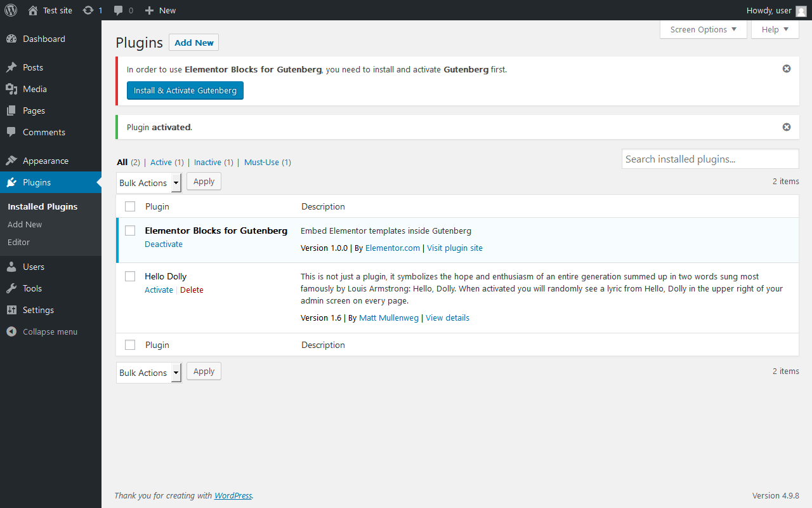Check the Elementor Blocks for Gutenberg checkbox
Image resolution: width=812 pixels, height=508 pixels.
pyautogui.click(x=130, y=231)
